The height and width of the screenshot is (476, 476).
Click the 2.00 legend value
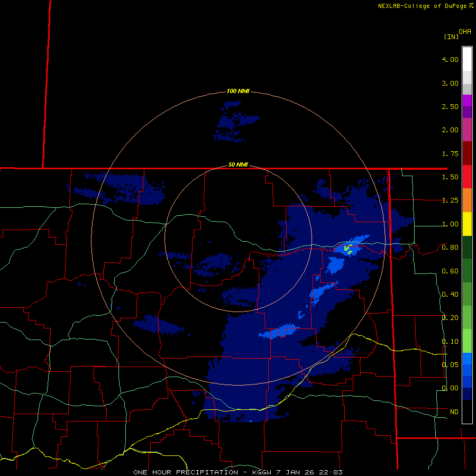pyautogui.click(x=450, y=130)
